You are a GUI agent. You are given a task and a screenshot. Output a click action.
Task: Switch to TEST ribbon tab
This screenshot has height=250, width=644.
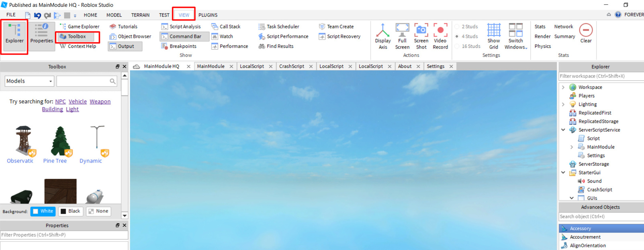pos(164,15)
